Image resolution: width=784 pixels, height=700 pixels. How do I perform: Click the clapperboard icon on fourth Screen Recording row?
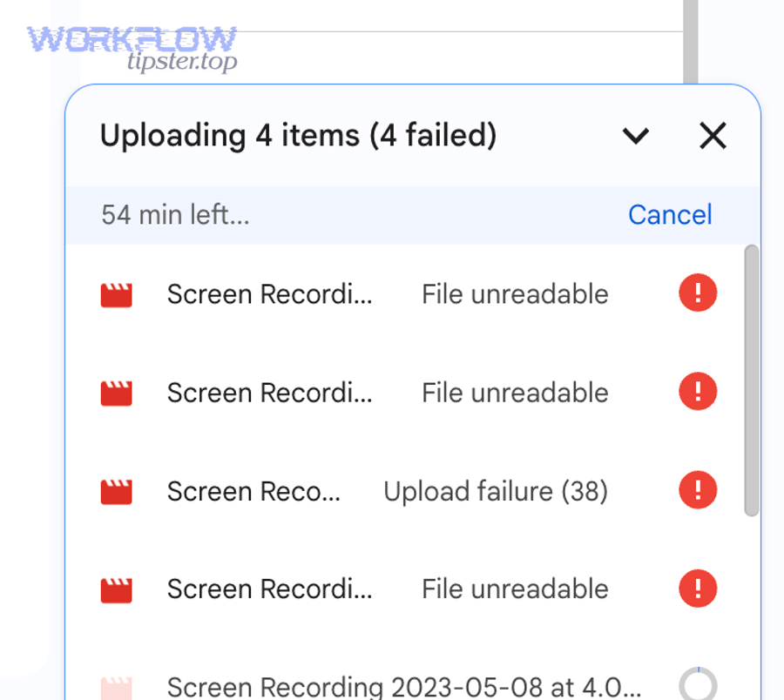click(x=116, y=589)
